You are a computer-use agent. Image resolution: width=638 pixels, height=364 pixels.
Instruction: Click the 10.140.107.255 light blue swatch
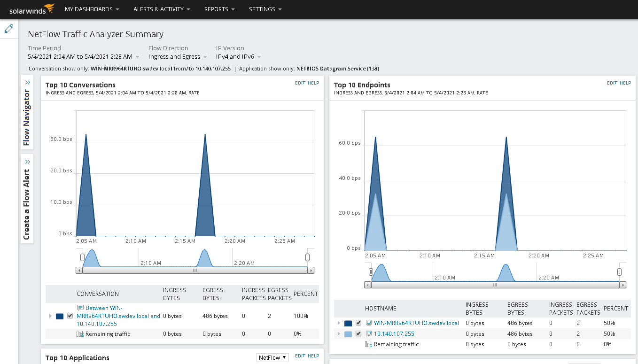[348, 334]
